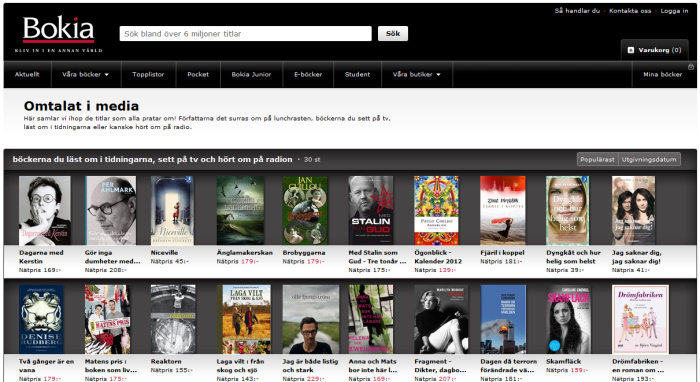The width and height of the screenshot is (700, 382).
Task: Click Nätpris 208:- price text
Action: pos(106,270)
